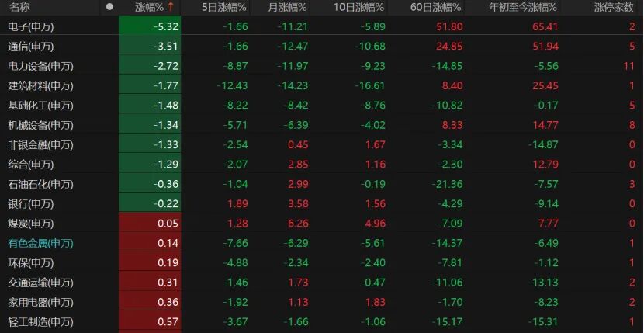The width and height of the screenshot is (644, 333).
Task: Click the 14.77 year-to-date value
Action: pos(545,125)
